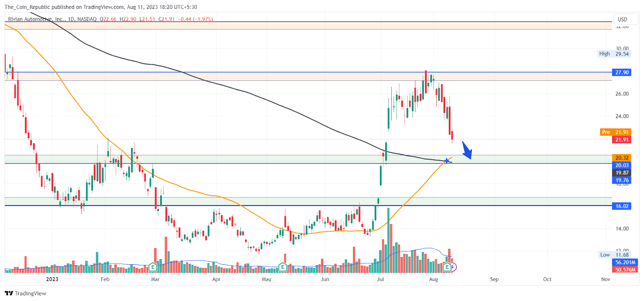Image resolution: width=644 pixels, height=301 pixels.
Task: Click the purple lightning event marker
Action: coord(454,267)
